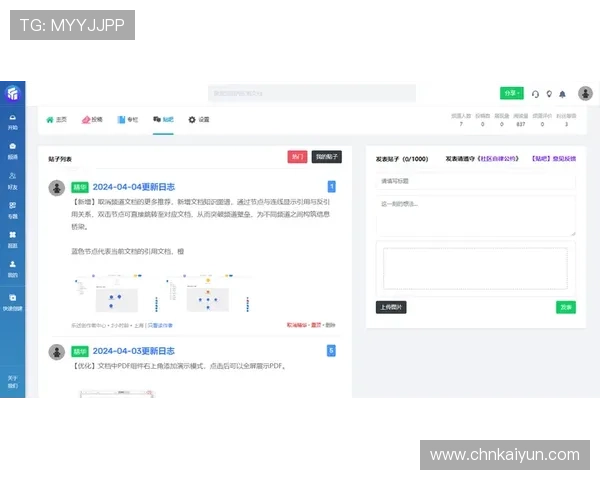Click the stat value "837" in the header
The width and height of the screenshot is (600, 480).
pyautogui.click(x=520, y=124)
